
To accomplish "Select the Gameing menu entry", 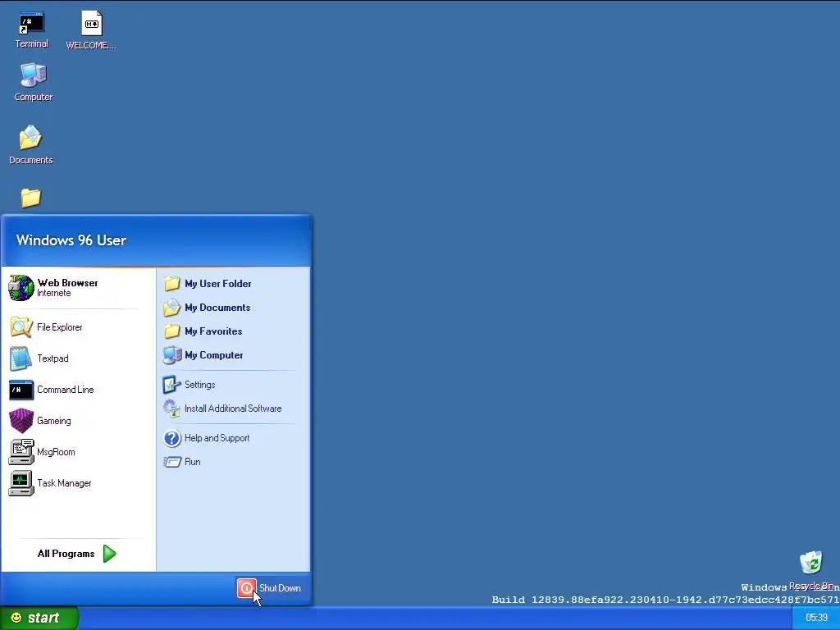I will click(x=53, y=421).
